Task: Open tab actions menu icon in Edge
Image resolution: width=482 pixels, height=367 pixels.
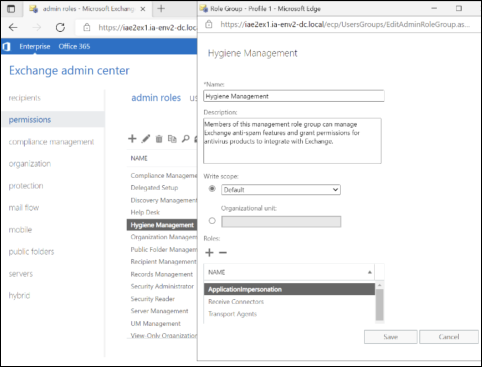Action: point(11,9)
